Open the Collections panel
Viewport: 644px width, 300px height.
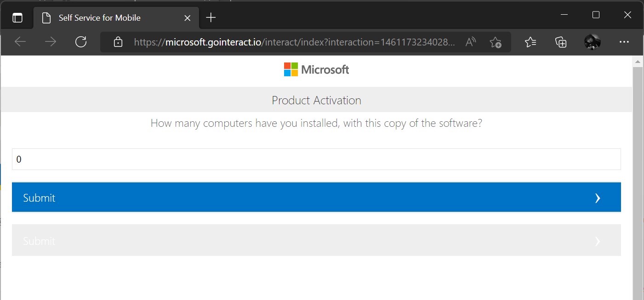click(x=561, y=42)
